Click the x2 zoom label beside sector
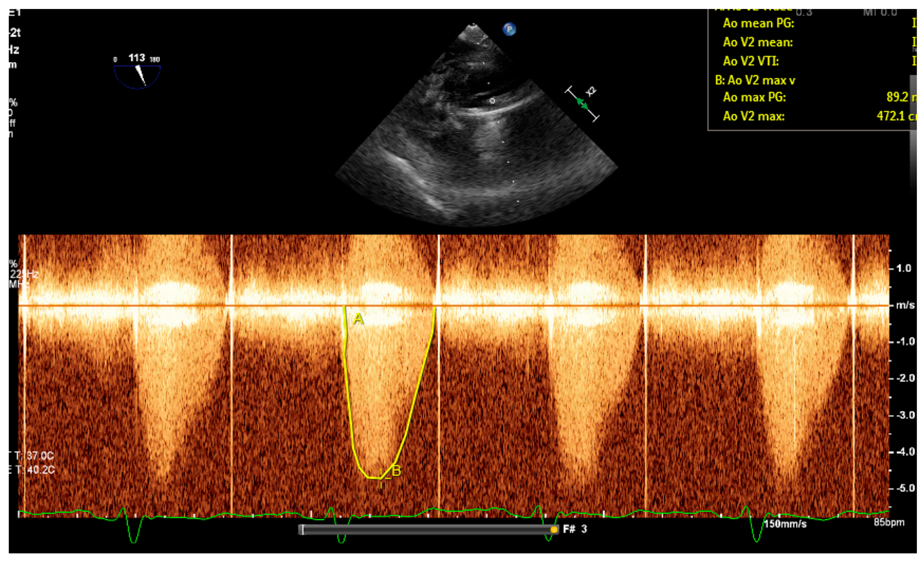 [591, 91]
